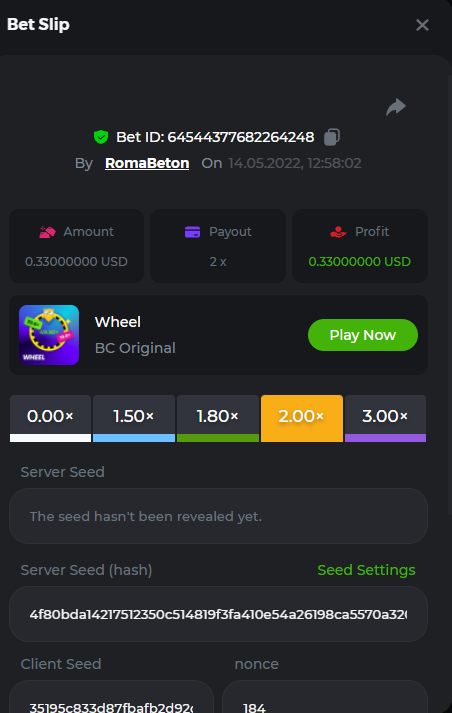Click the Server Seed hash field
This screenshot has width=452, height=713.
pos(218,614)
